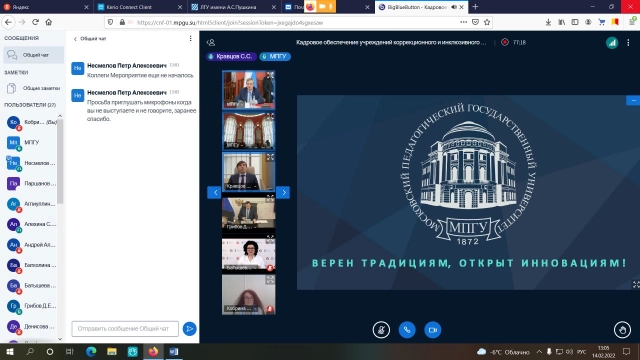Open Word from taskbar

173,351
